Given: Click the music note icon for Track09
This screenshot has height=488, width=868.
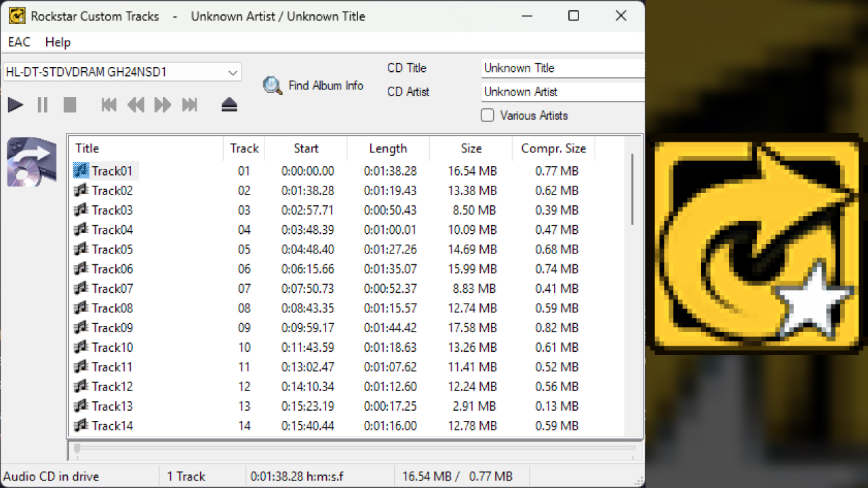Looking at the screenshot, I should click(x=81, y=328).
